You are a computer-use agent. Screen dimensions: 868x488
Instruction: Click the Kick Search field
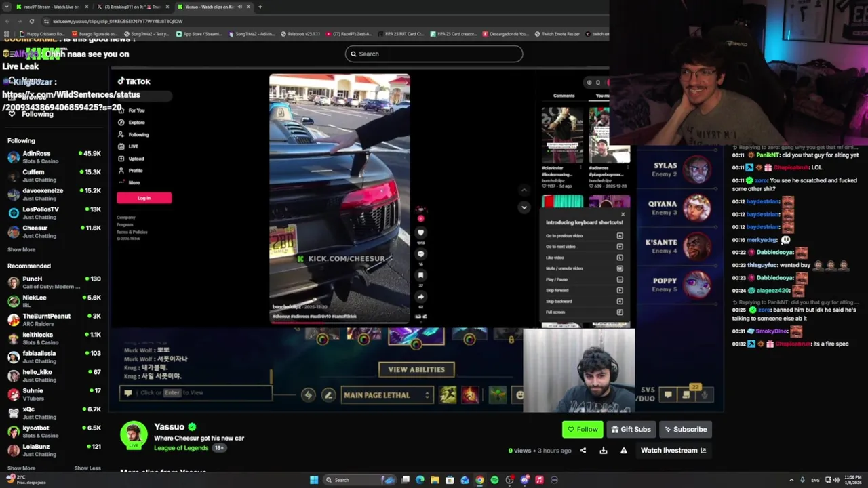(x=434, y=54)
